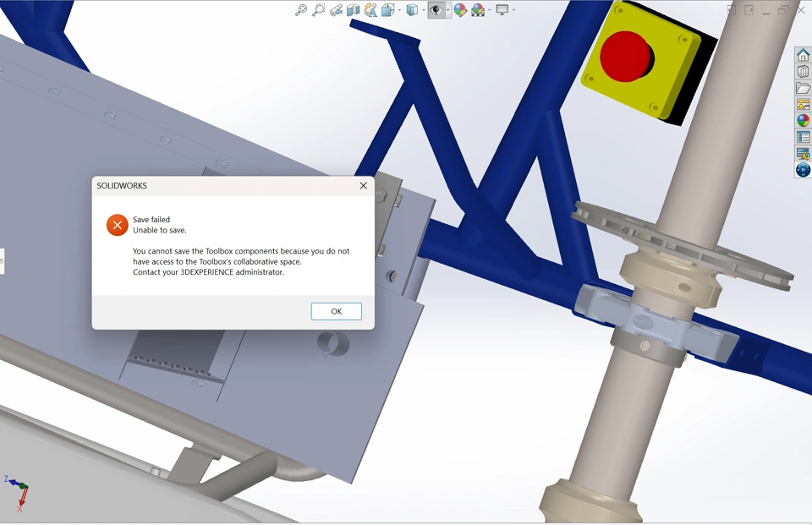Open the Design Library task pane tab
812x525 pixels.
[x=804, y=72]
